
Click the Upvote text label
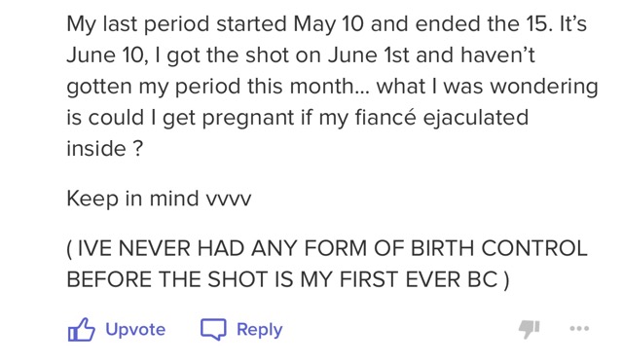pos(135,329)
